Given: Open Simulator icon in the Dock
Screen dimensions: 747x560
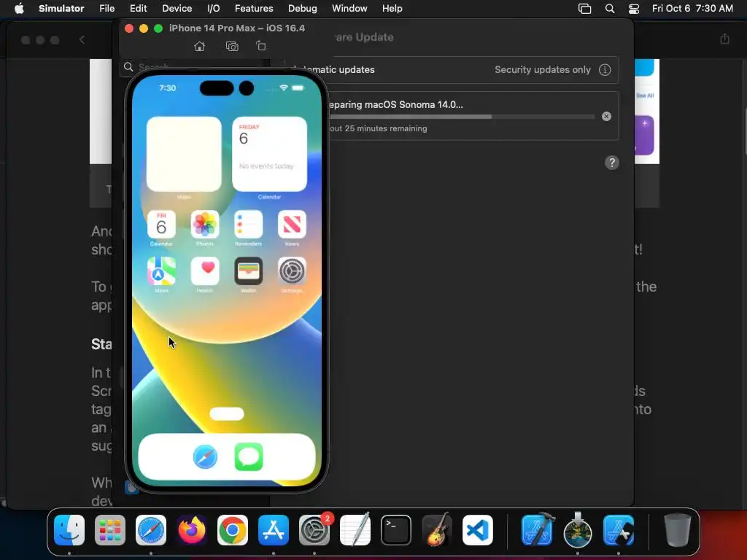Looking at the screenshot, I should pyautogui.click(x=619, y=530).
